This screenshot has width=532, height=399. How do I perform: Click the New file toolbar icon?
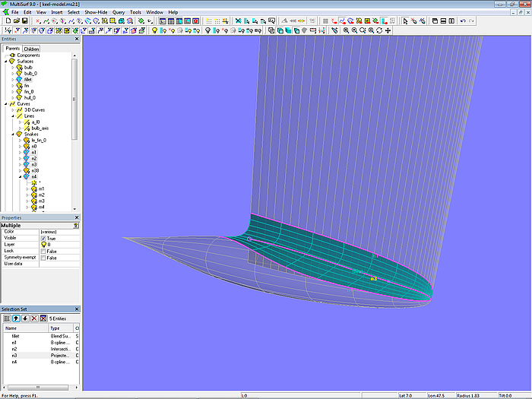point(7,21)
